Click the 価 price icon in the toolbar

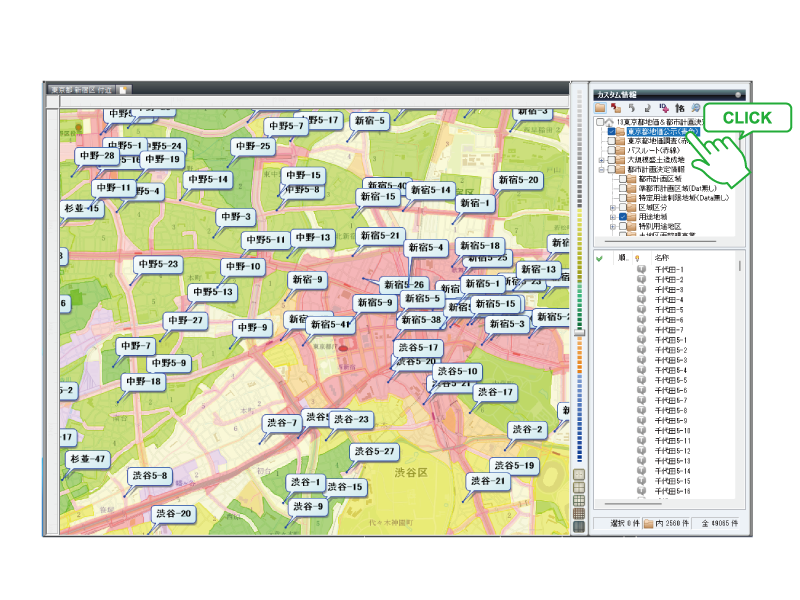[680, 108]
